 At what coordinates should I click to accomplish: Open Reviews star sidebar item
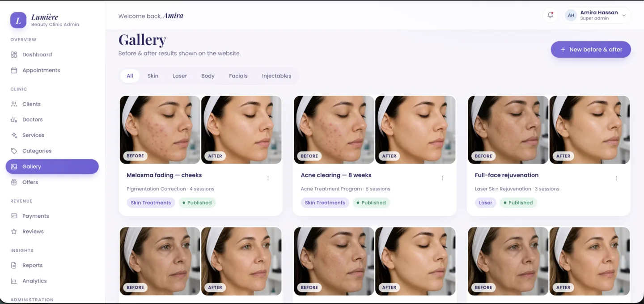[52, 232]
